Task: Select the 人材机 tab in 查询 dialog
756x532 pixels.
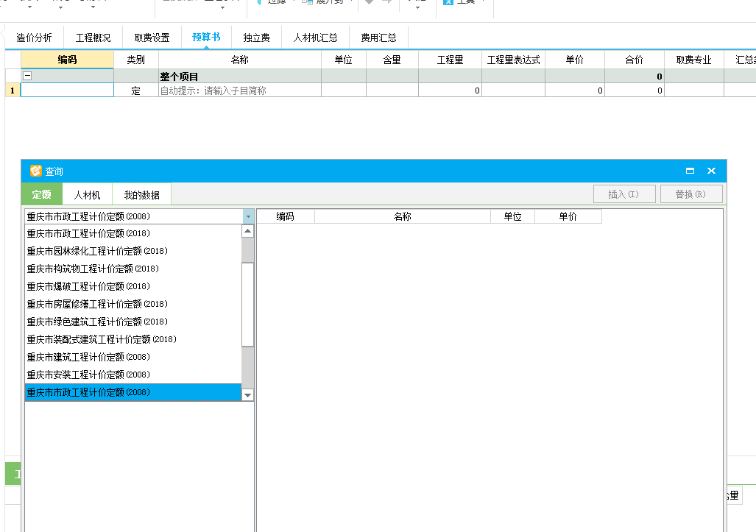Action: click(x=88, y=195)
